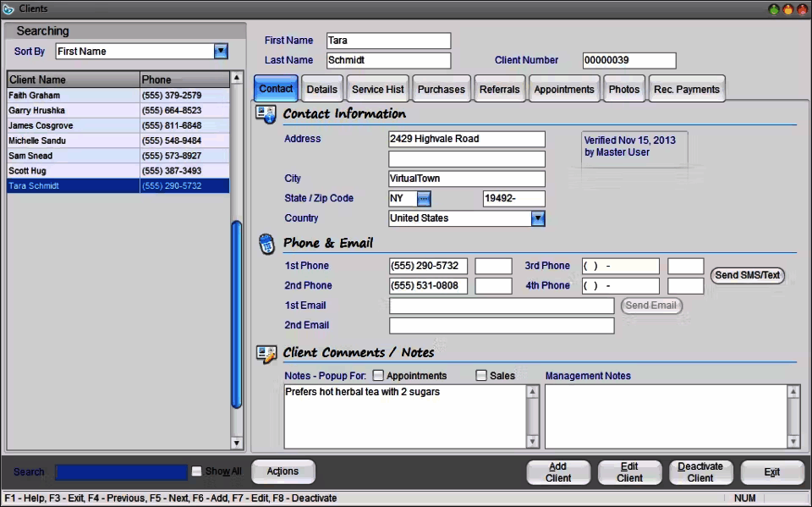The height and width of the screenshot is (507, 812).
Task: Click the Edit Client button
Action: click(629, 472)
